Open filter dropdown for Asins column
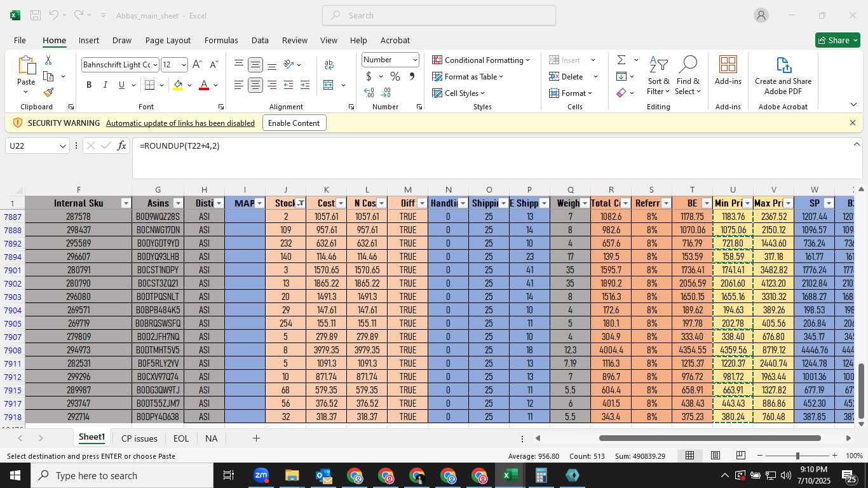This screenshot has width=868, height=488. click(x=178, y=203)
